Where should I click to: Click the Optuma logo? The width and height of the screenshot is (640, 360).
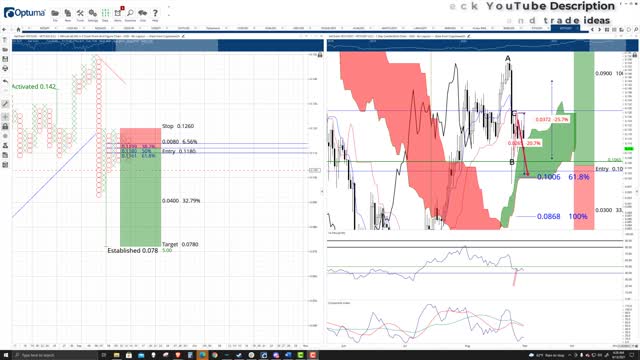(24, 13)
